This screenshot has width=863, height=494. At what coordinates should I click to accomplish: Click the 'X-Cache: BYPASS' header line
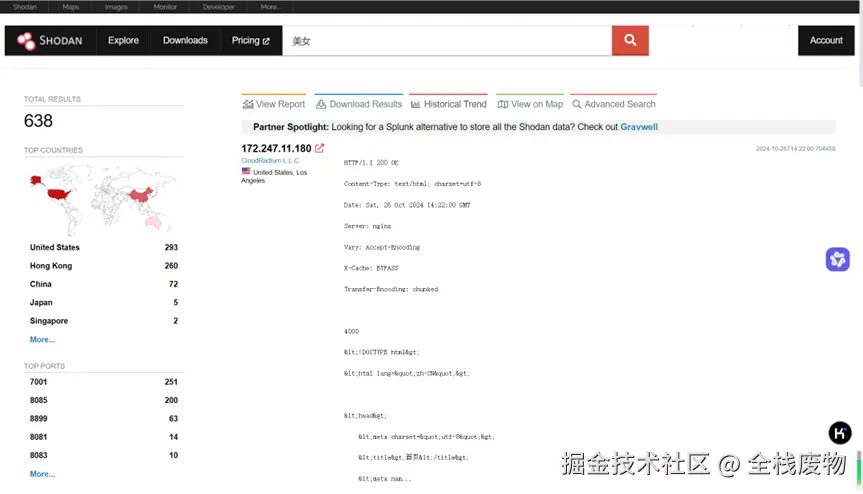pyautogui.click(x=371, y=268)
